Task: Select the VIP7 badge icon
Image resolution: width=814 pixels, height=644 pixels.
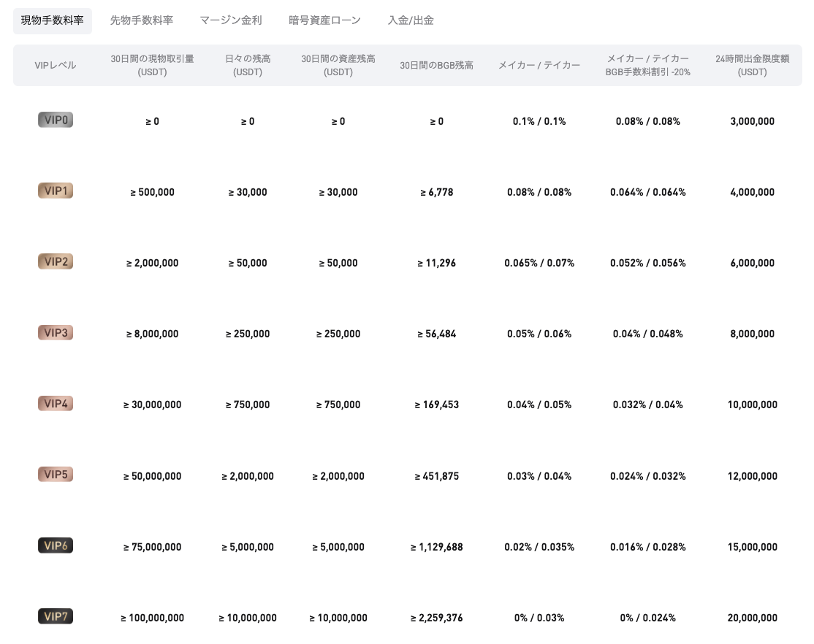Action: [x=56, y=616]
